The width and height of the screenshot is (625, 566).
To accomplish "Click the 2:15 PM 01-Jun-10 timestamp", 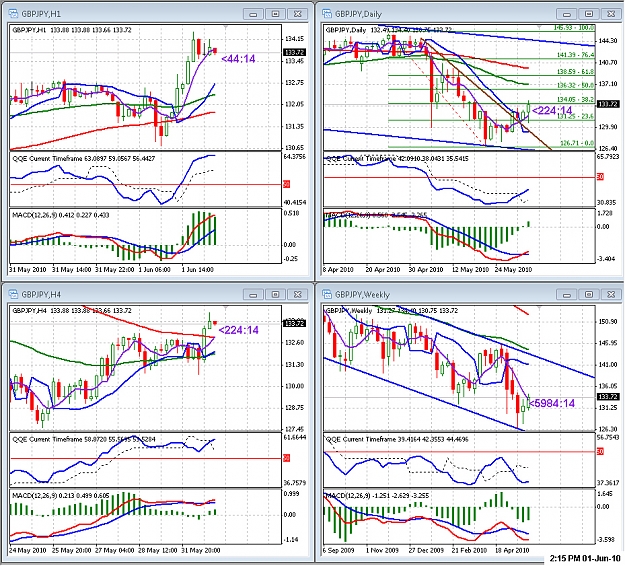I will (x=585, y=558).
